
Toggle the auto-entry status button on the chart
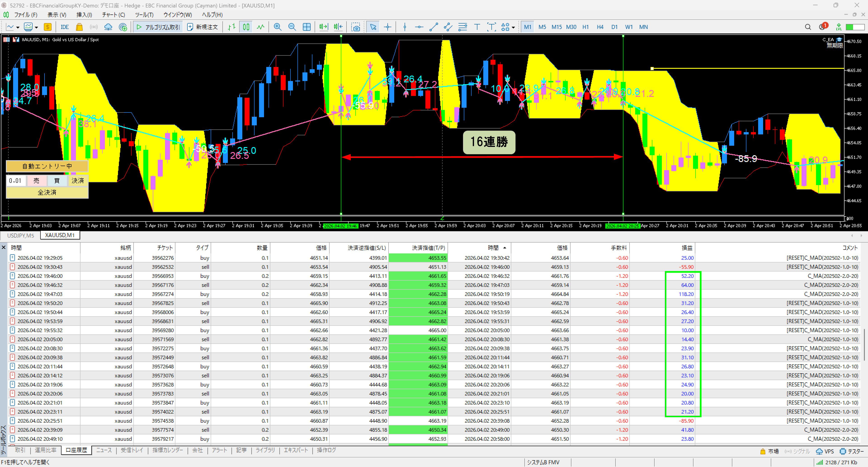click(47, 166)
